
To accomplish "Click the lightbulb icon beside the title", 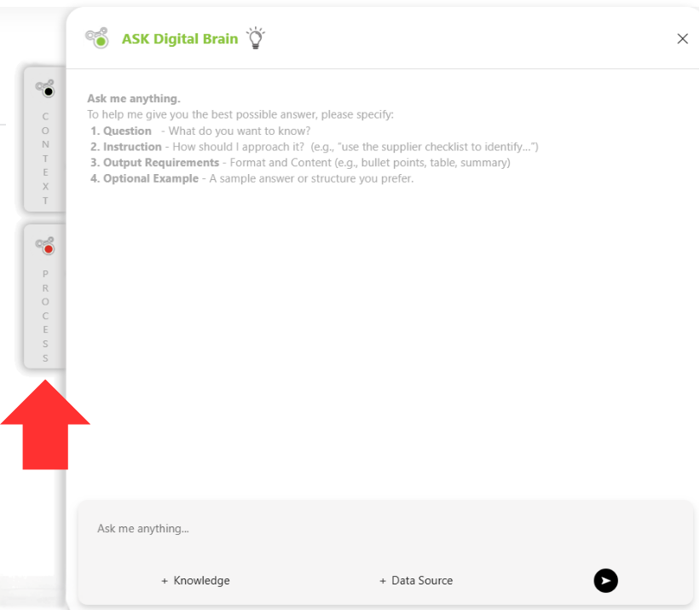I will pos(256,38).
